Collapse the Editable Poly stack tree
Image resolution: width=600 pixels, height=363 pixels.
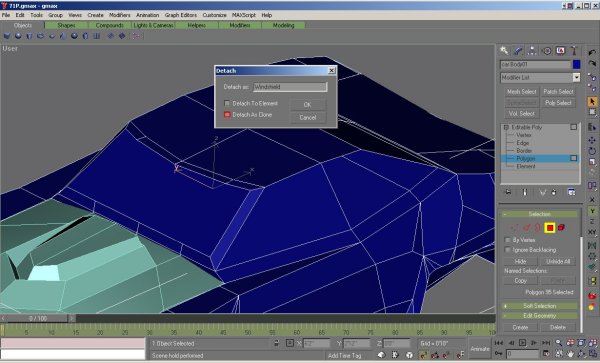506,127
